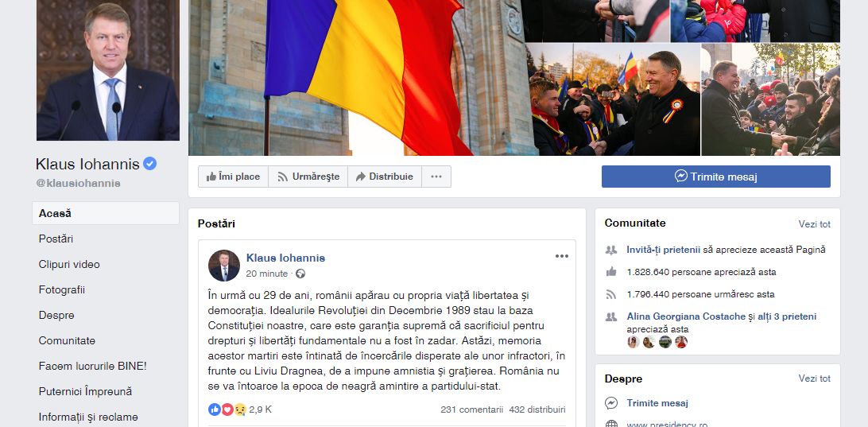
Task: Click the messenger icon beside Trimite mesaj in Despre
Action: click(x=611, y=403)
